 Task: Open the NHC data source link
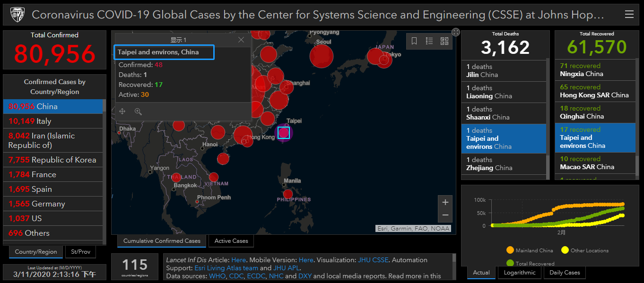coord(276,276)
